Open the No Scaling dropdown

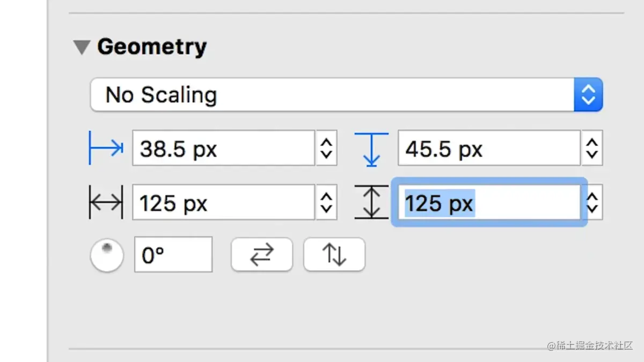click(333, 95)
